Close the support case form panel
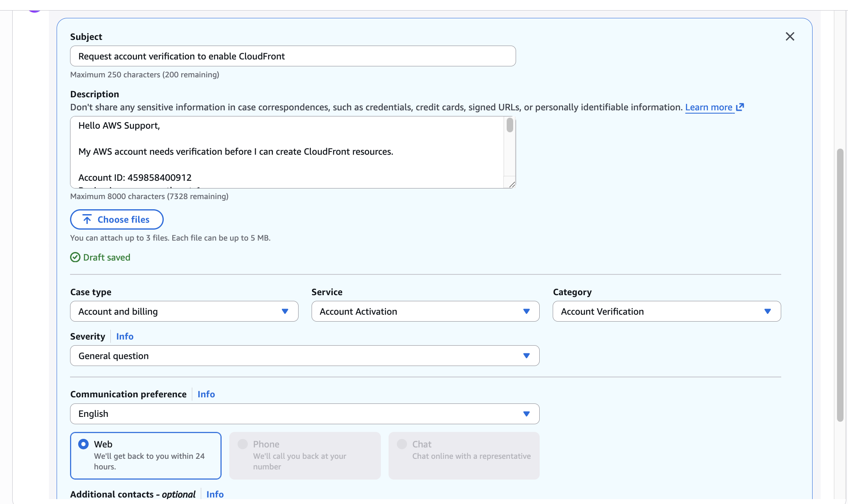 tap(790, 37)
